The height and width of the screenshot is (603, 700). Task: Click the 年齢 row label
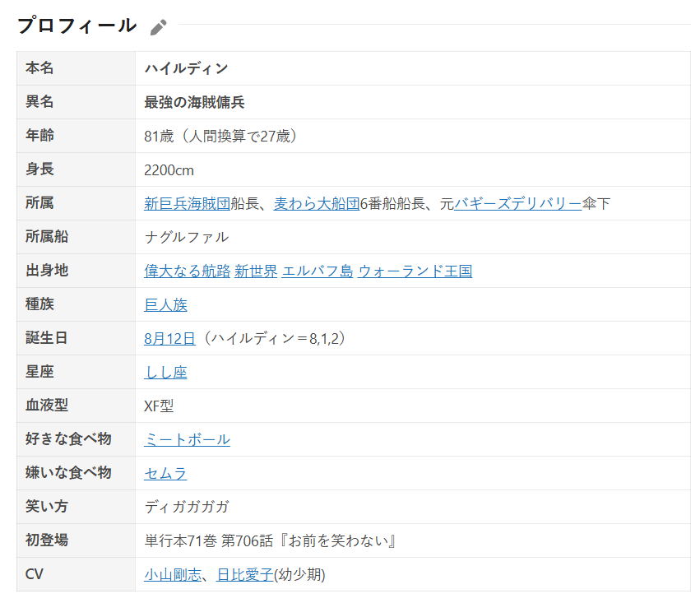click(39, 135)
